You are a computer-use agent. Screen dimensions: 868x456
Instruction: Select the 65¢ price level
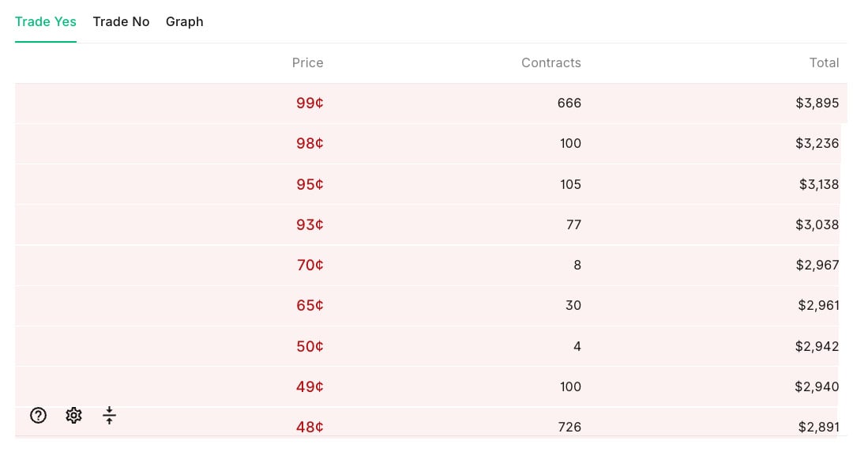(310, 305)
